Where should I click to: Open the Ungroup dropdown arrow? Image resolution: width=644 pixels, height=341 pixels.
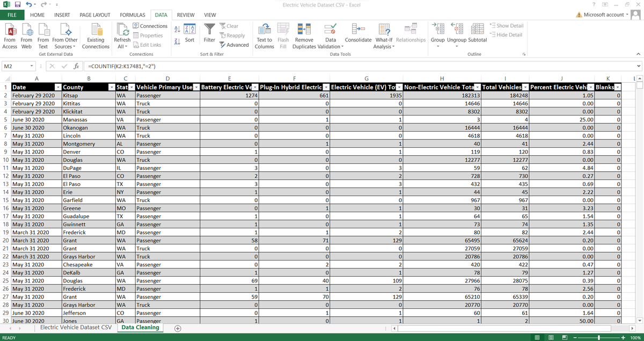point(457,46)
